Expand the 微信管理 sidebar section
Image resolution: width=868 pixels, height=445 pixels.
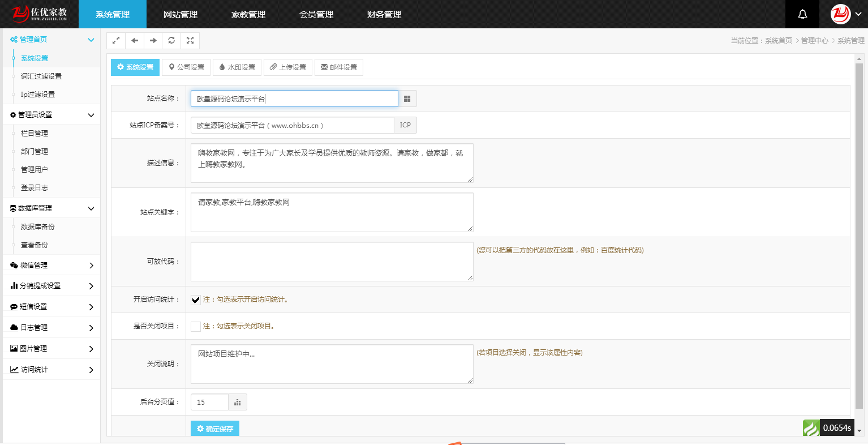coord(51,265)
